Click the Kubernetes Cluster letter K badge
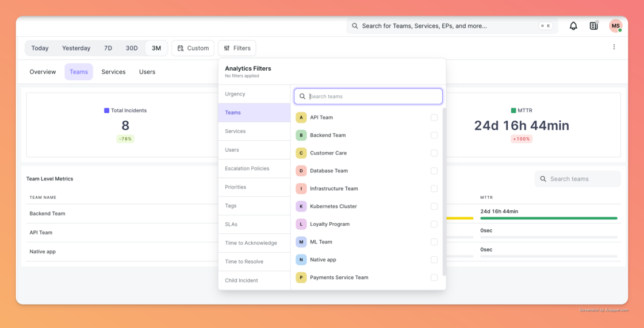 click(x=301, y=206)
